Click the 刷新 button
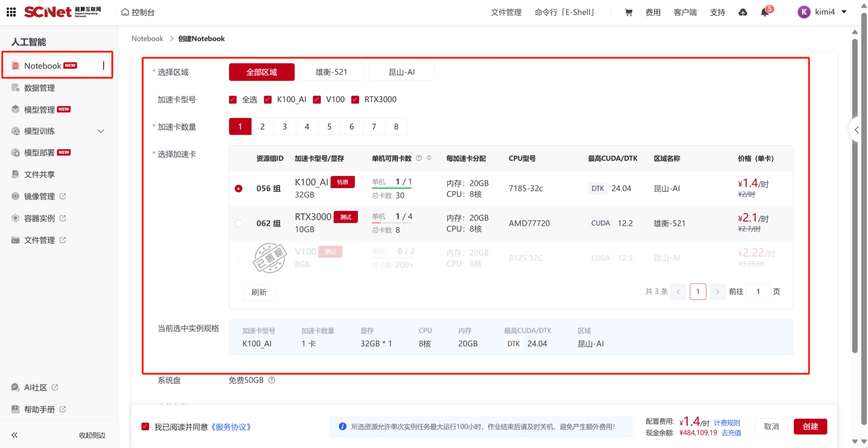The width and height of the screenshot is (868, 448). point(259,292)
